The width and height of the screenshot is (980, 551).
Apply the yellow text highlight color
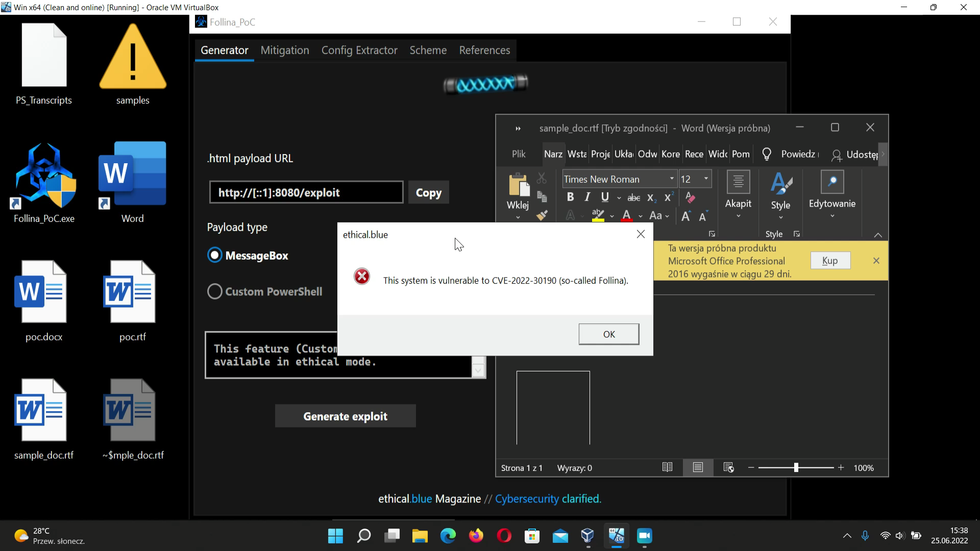598,215
